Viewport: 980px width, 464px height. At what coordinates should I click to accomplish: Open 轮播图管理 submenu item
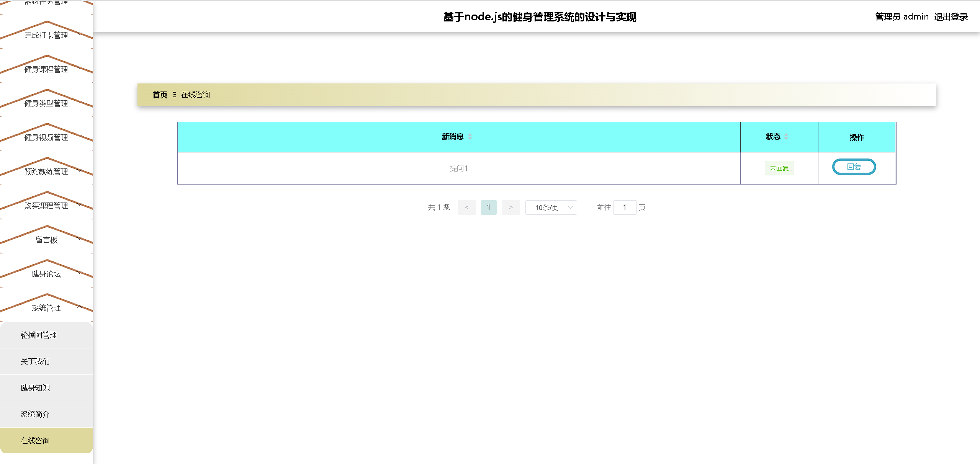(39, 335)
